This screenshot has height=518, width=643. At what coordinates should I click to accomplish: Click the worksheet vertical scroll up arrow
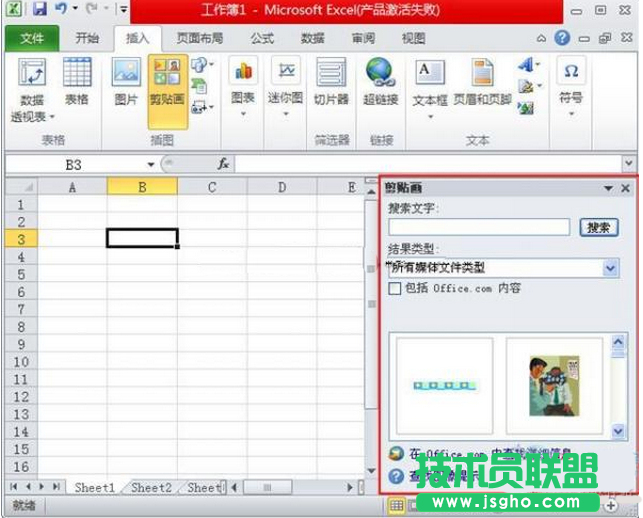[371, 191]
